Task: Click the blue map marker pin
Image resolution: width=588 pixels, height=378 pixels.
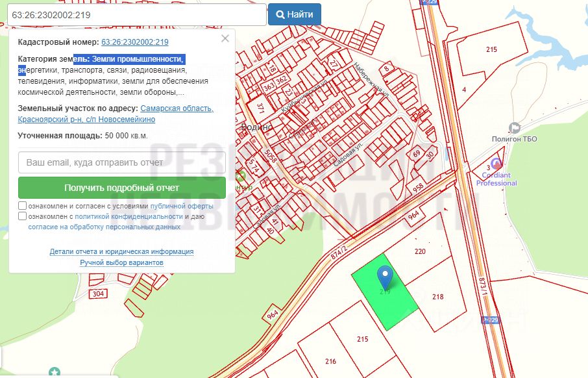Action: 386,277
